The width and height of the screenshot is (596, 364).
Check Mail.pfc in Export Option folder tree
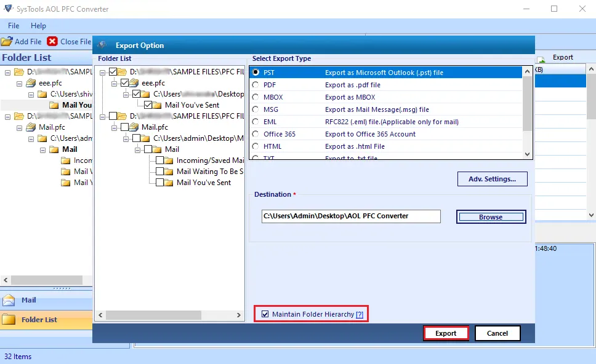point(124,127)
